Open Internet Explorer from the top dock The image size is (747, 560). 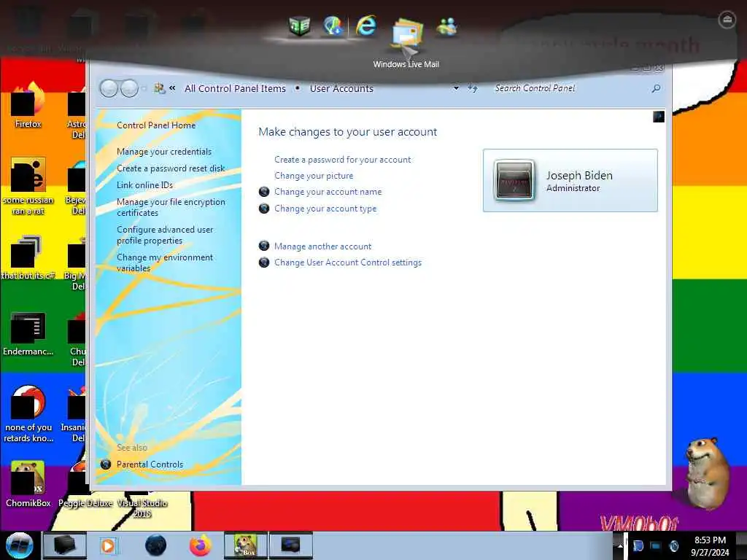coord(366,26)
